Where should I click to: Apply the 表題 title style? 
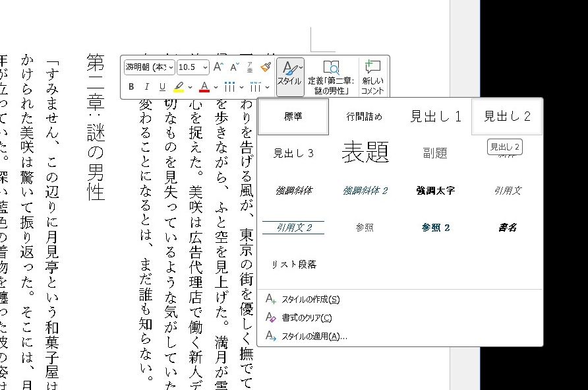point(365,153)
